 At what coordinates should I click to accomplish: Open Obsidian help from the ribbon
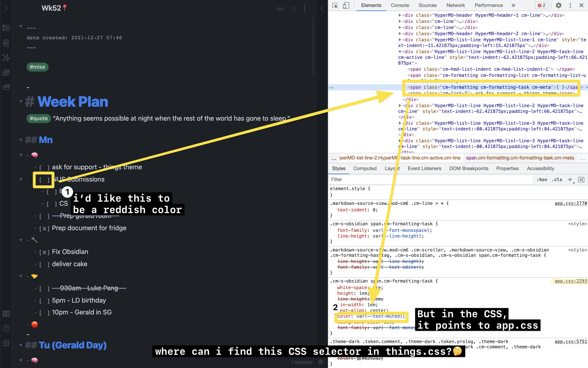(6, 328)
